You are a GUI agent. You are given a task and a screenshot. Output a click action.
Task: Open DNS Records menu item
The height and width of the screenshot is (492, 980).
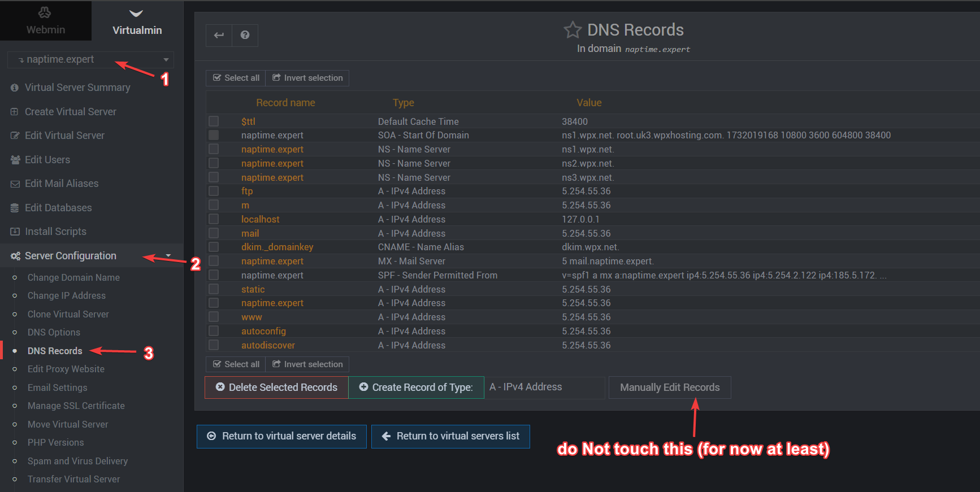[55, 351]
